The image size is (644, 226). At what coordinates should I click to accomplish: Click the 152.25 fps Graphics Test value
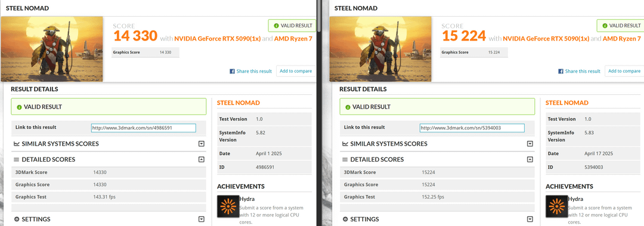point(433,197)
